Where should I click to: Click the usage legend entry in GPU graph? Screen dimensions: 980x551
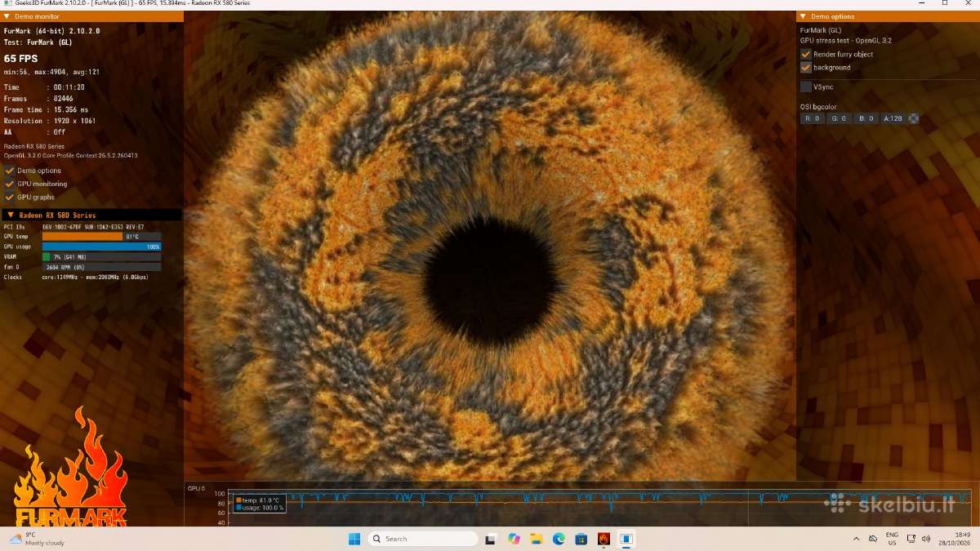coord(260,508)
